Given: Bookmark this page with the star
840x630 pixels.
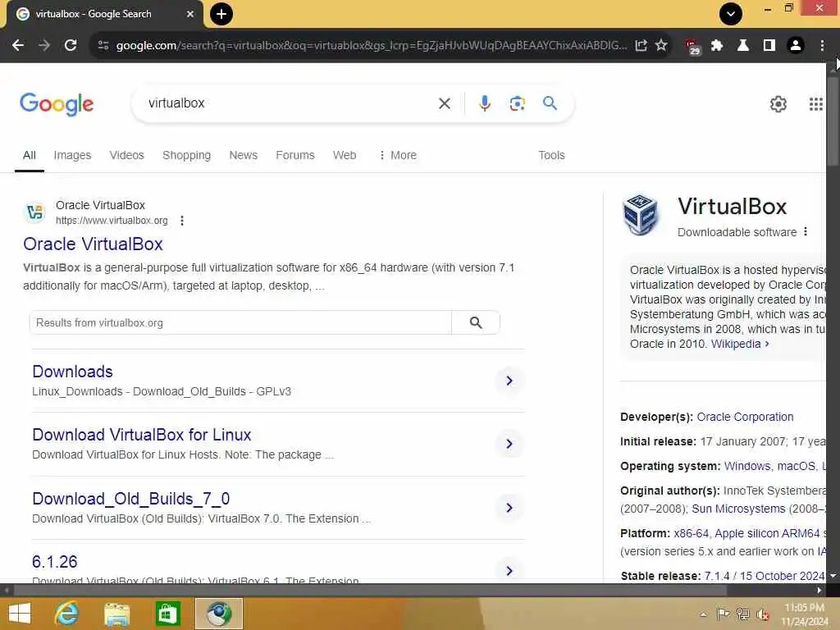Looking at the screenshot, I should pyautogui.click(x=662, y=46).
